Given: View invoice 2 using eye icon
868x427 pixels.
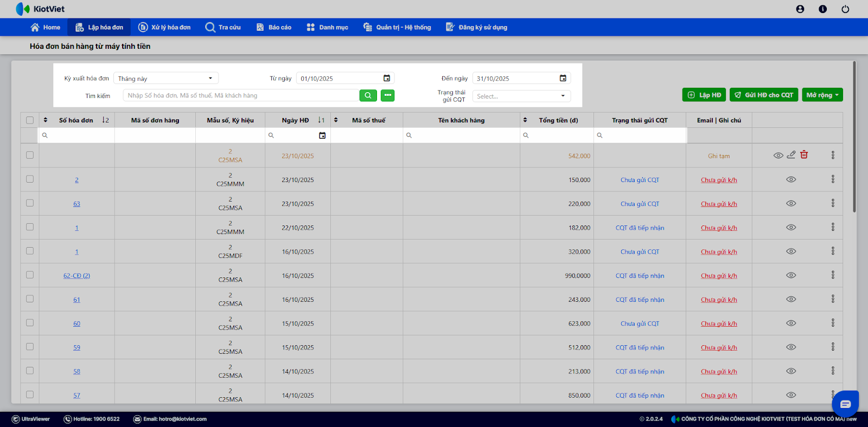Looking at the screenshot, I should [x=791, y=179].
